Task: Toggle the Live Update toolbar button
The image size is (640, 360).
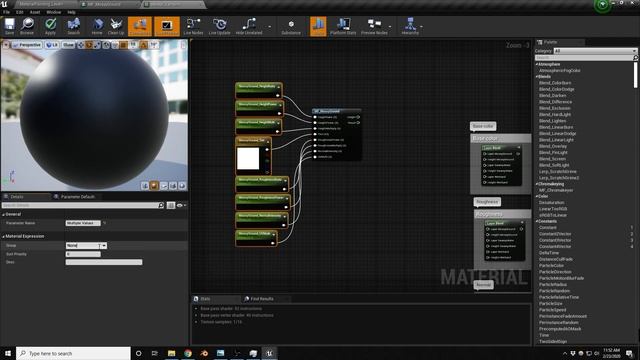Action: pyautogui.click(x=220, y=26)
